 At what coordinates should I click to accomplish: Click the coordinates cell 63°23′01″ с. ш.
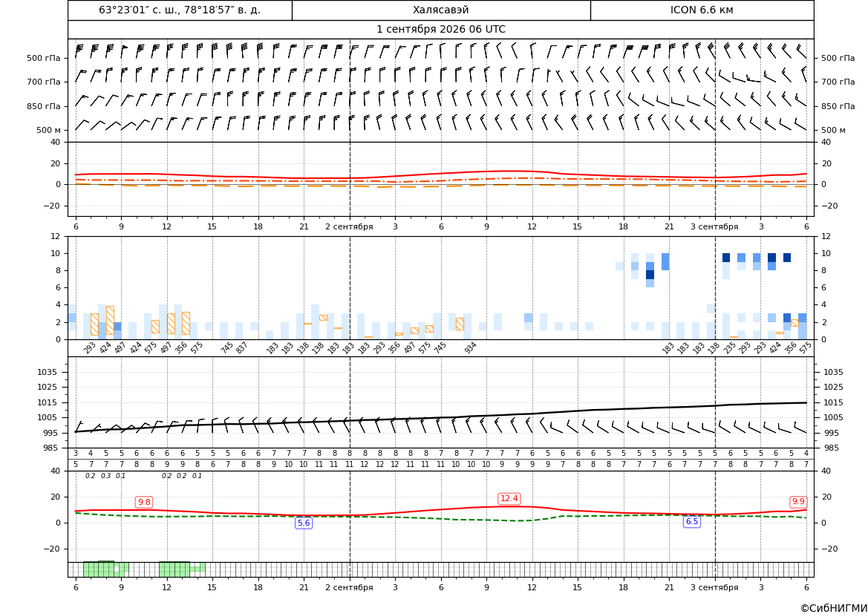(180, 10)
